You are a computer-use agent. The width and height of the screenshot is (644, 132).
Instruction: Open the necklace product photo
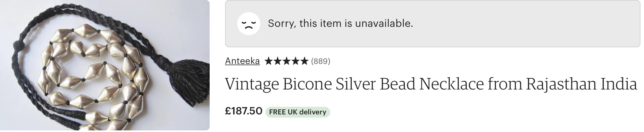point(105,65)
